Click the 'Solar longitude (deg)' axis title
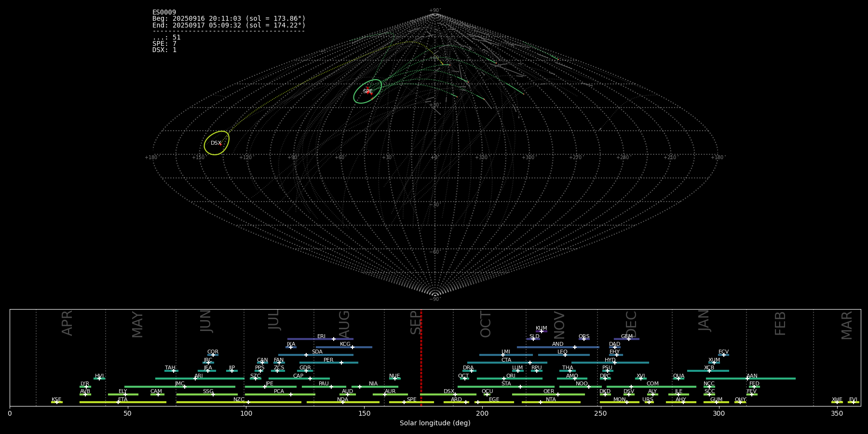Viewport: 868px width, 434px height. [x=435, y=423]
